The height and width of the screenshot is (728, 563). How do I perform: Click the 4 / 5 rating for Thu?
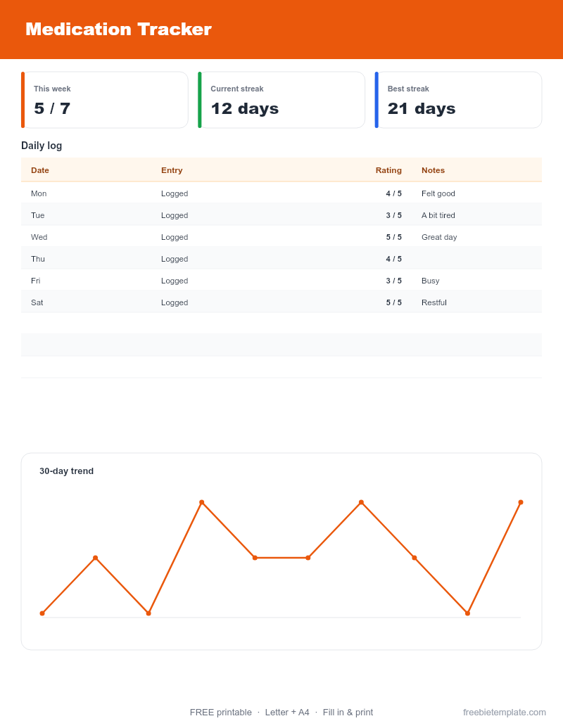coord(394,259)
